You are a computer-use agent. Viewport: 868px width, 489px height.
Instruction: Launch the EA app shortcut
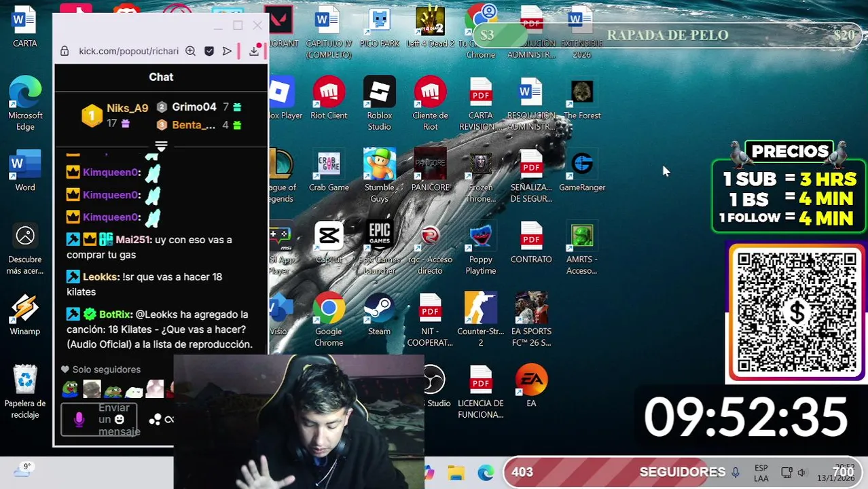531,386
